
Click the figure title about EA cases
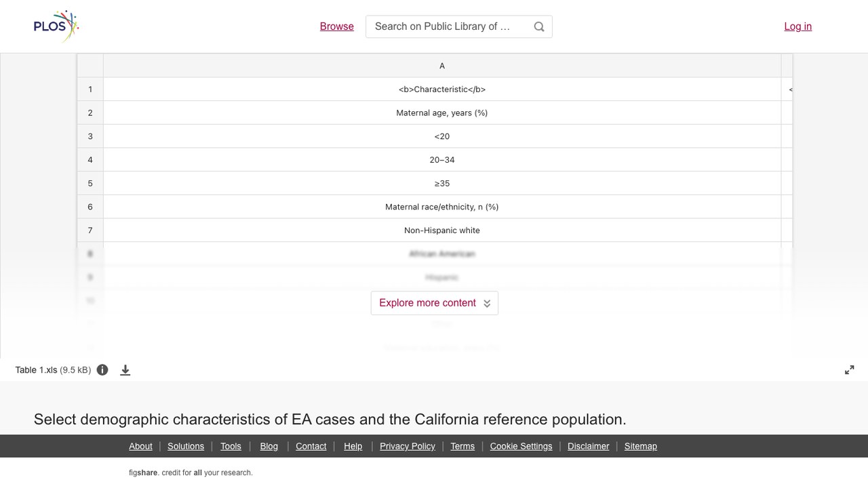[x=330, y=420]
